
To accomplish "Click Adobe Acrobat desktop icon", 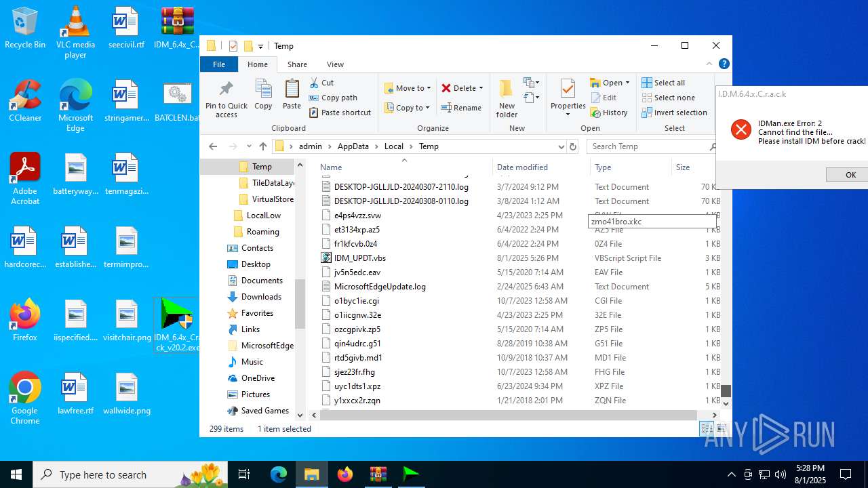I will (x=25, y=179).
